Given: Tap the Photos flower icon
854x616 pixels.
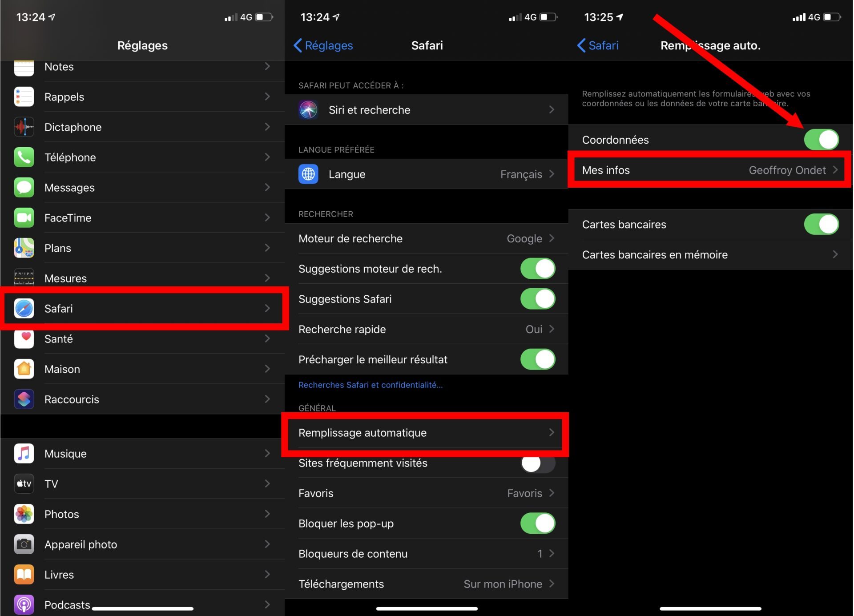Looking at the screenshot, I should pyautogui.click(x=24, y=514).
